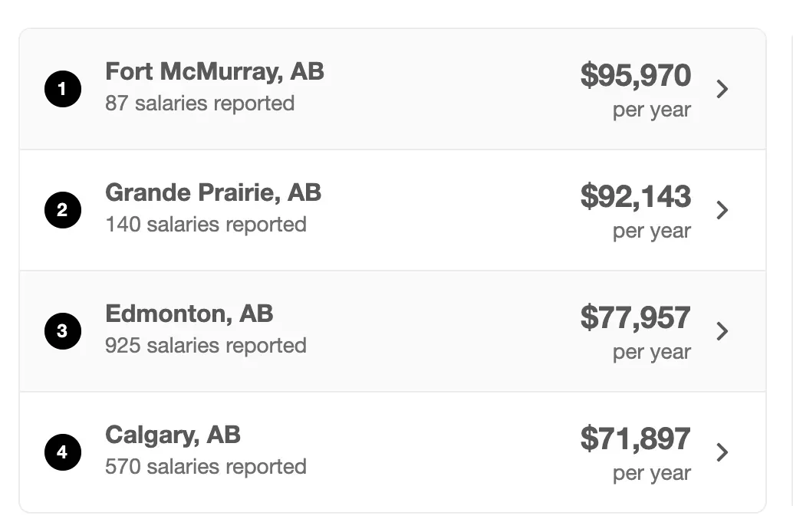793x532 pixels.
Task: Open the Calgary, AB link
Action: [173, 435]
